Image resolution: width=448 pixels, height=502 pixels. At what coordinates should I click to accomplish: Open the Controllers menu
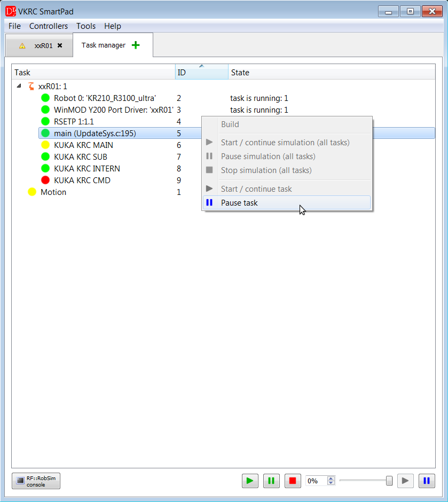[x=49, y=26]
